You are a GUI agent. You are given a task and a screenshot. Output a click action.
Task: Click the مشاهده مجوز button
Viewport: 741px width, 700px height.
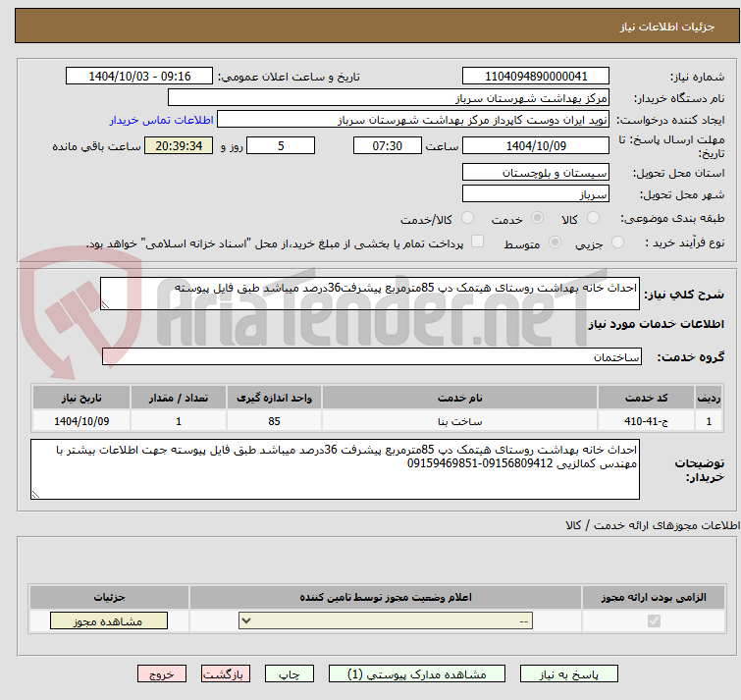coord(108,620)
